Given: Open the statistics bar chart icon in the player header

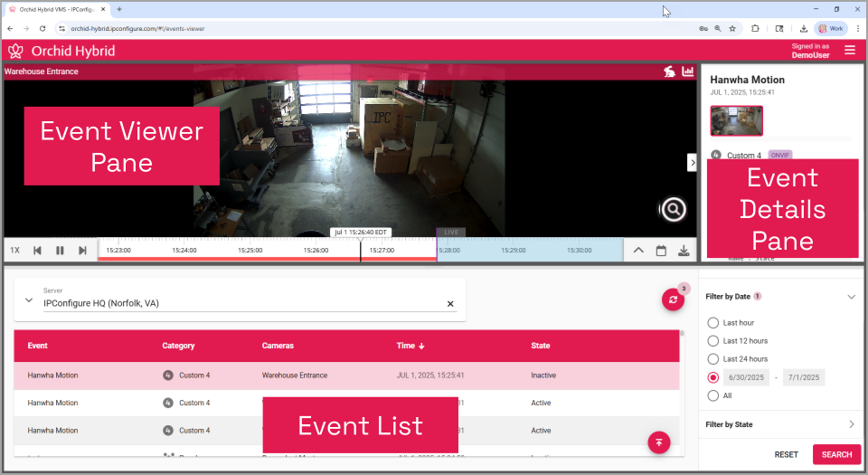Looking at the screenshot, I should 687,71.
